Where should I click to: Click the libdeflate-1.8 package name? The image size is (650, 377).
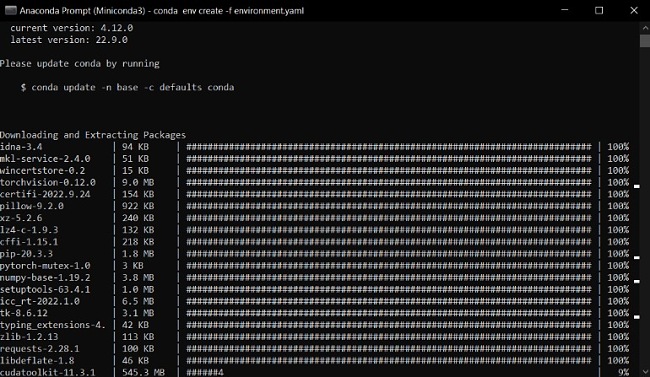pyautogui.click(x=37, y=361)
